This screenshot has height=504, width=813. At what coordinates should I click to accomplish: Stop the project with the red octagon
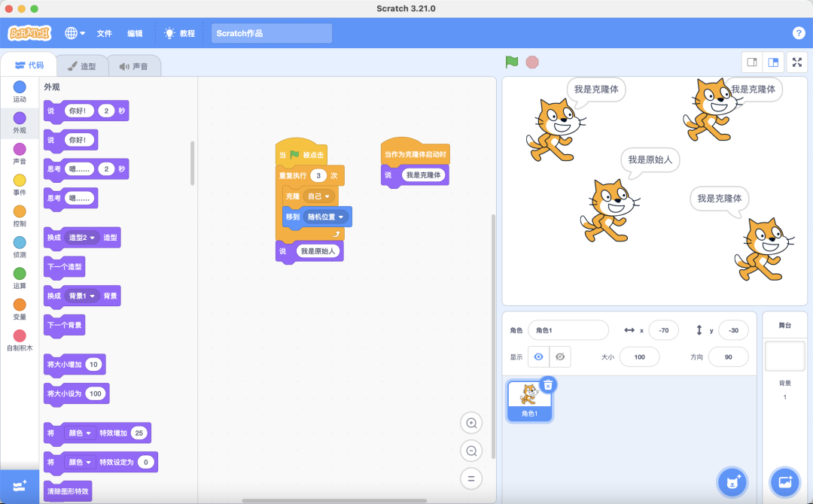532,62
